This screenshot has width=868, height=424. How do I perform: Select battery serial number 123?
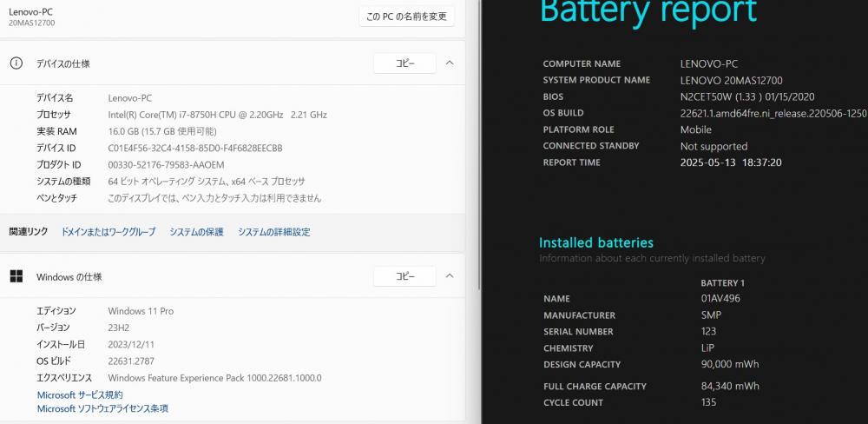coord(708,331)
